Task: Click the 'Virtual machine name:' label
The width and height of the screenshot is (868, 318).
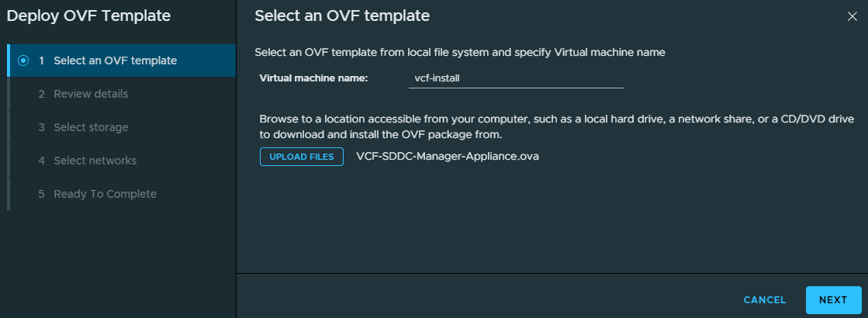Action: point(313,78)
